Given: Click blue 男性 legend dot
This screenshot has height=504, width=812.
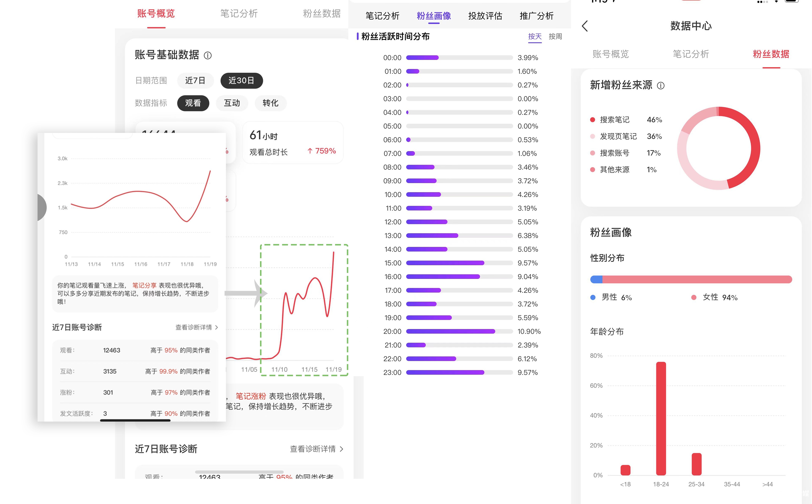Looking at the screenshot, I should (x=593, y=297).
